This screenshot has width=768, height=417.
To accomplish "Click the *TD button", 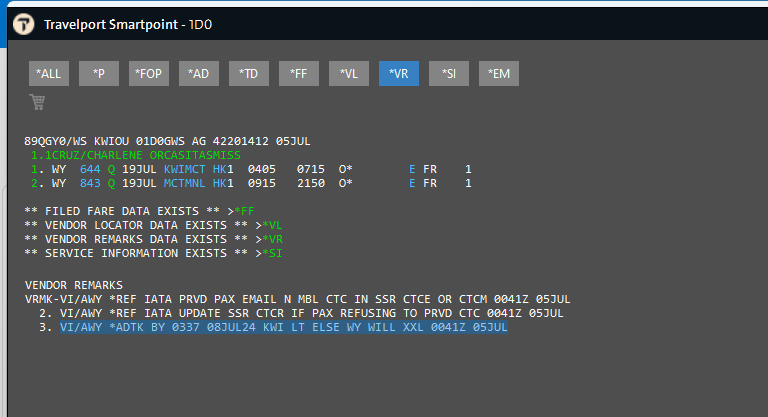I will pos(249,74).
